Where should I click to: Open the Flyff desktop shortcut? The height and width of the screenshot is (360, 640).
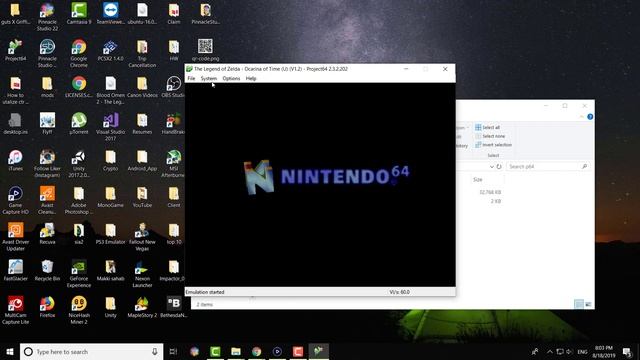[x=47, y=124]
